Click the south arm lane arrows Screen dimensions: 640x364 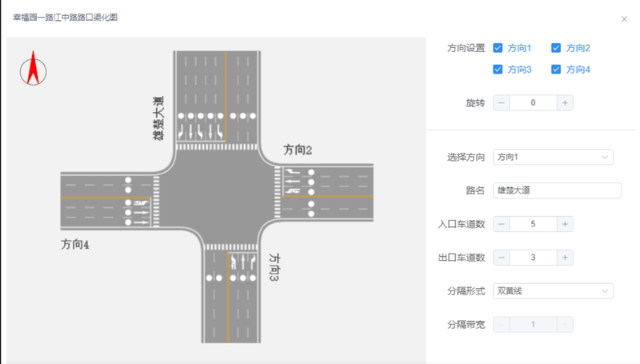tap(243, 262)
